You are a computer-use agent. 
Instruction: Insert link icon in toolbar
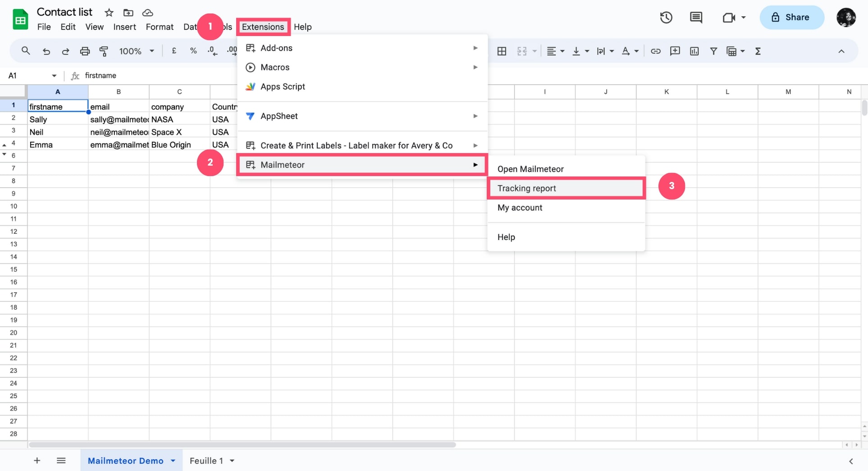coord(655,51)
